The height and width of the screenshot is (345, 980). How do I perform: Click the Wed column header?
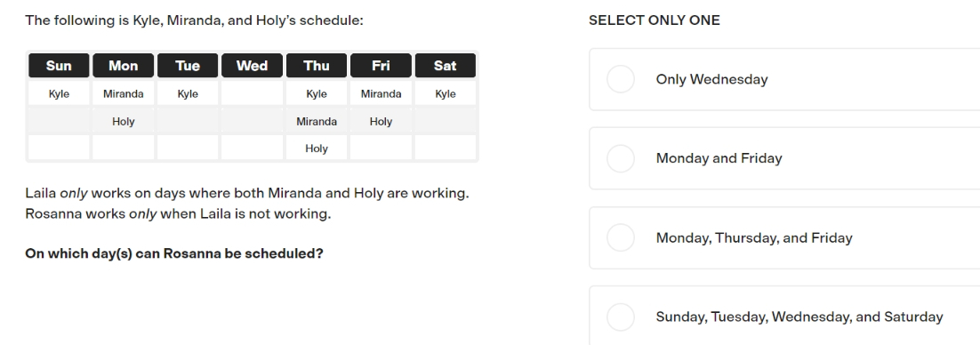tap(252, 66)
